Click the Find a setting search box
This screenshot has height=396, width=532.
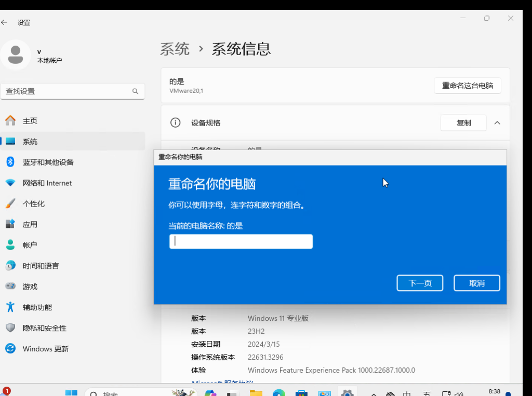tap(68, 91)
